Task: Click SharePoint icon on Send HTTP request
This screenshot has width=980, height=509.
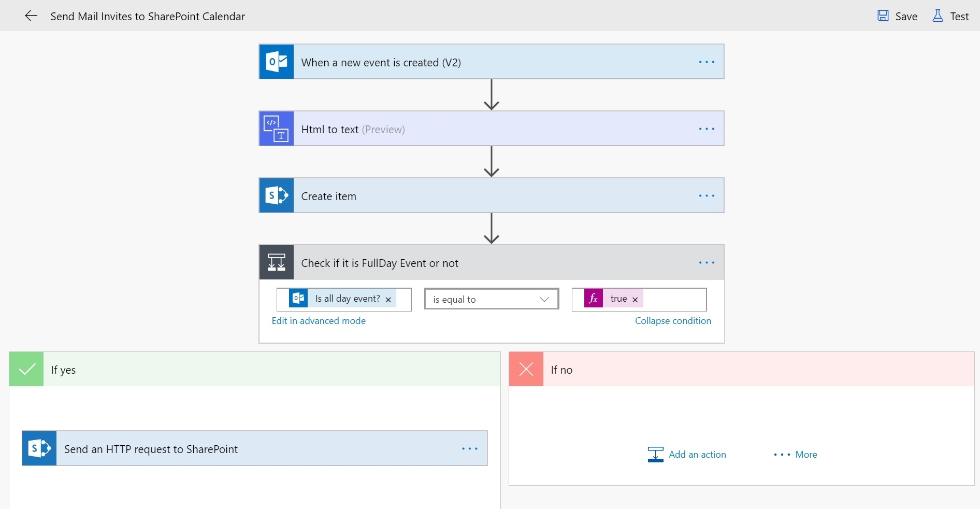Action: point(39,448)
